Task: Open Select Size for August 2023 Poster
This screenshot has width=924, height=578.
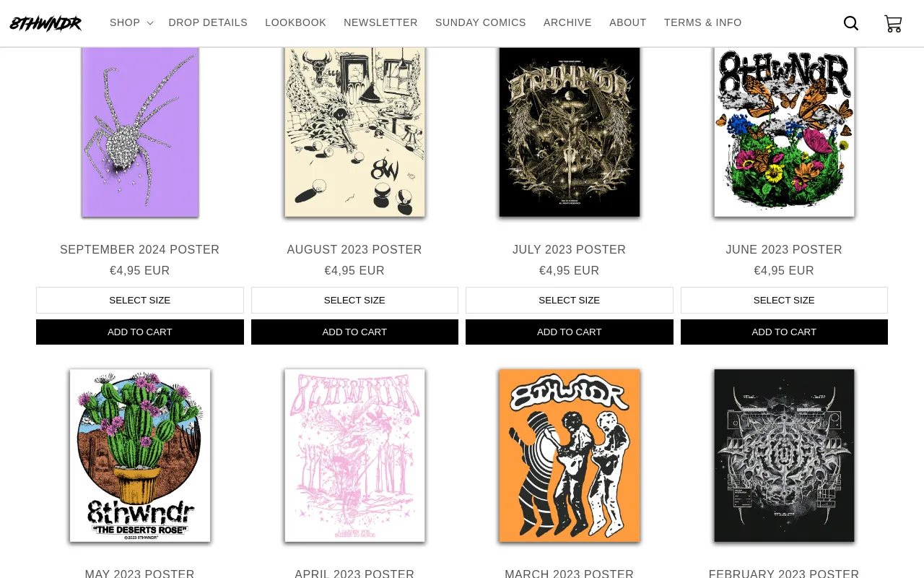Action: pos(354,300)
